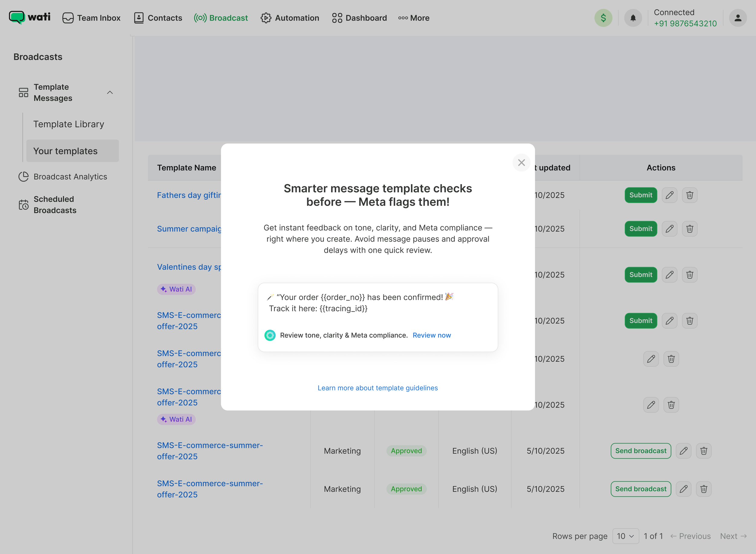The height and width of the screenshot is (554, 756).
Task: Switch to Team Inbox tab
Action: [x=92, y=18]
